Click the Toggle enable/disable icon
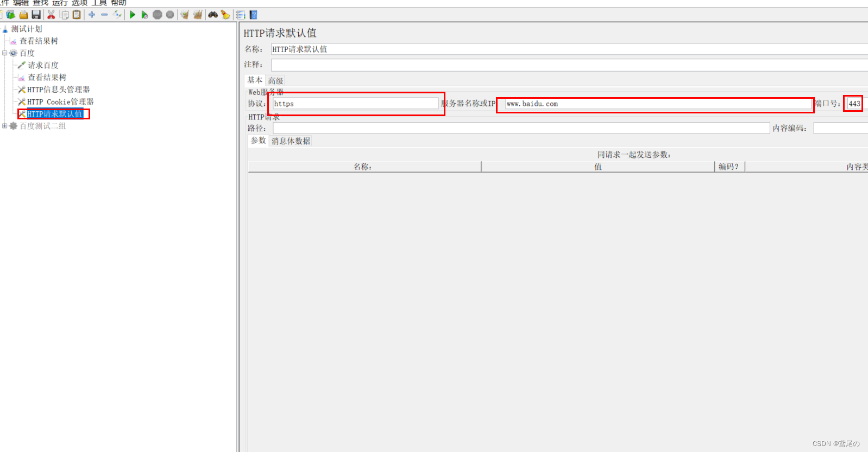 pos(117,15)
